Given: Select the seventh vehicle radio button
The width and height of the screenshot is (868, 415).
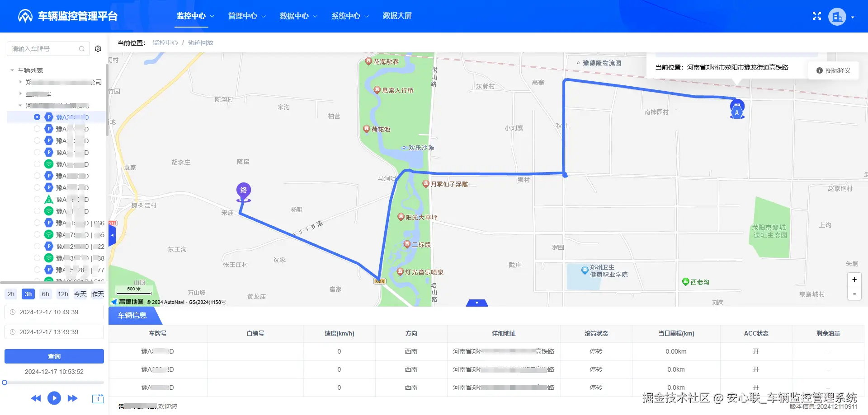Looking at the screenshot, I should 37,187.
